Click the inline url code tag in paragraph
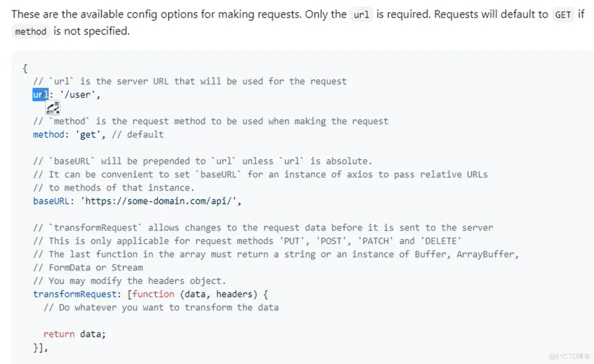The height and width of the screenshot is (364, 594). 361,15
